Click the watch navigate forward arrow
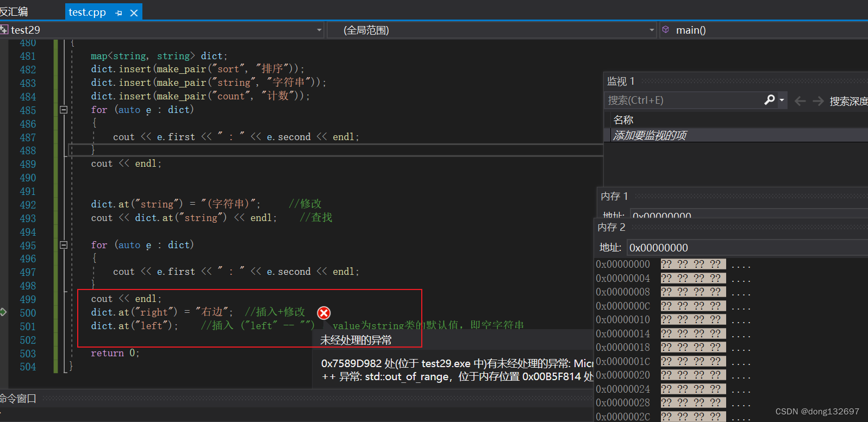This screenshot has height=422, width=868. point(818,101)
